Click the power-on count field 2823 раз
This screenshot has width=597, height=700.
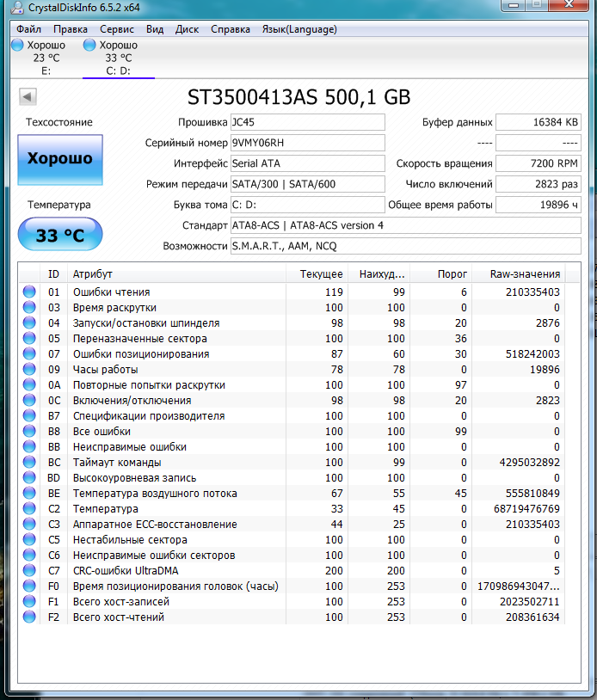(x=538, y=184)
